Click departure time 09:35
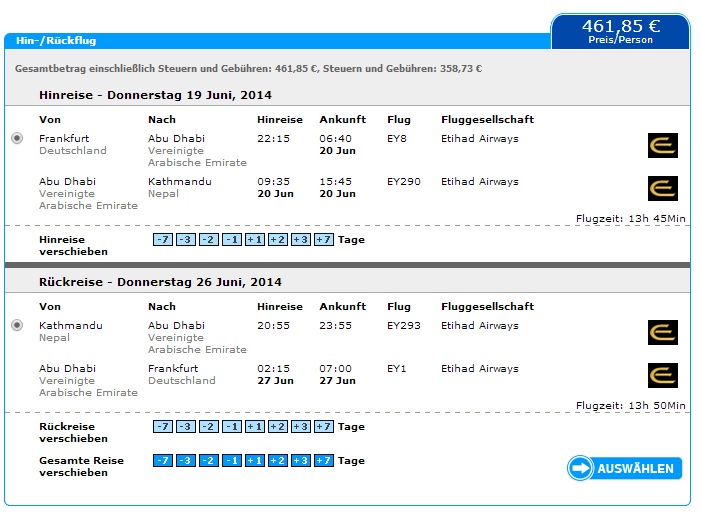The image size is (701, 512). click(x=273, y=182)
